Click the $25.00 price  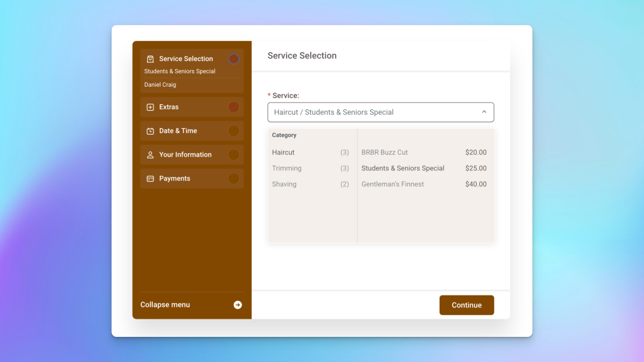(x=476, y=168)
